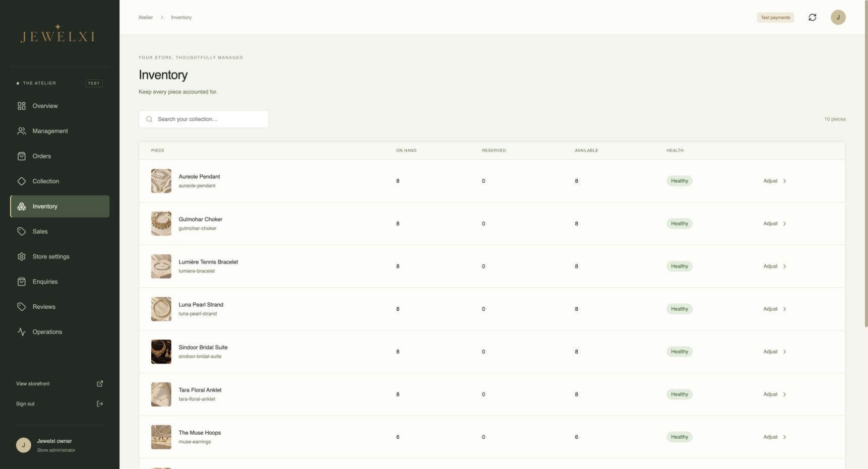Click the search magnifier icon
This screenshot has height=469, width=868.
coord(149,119)
